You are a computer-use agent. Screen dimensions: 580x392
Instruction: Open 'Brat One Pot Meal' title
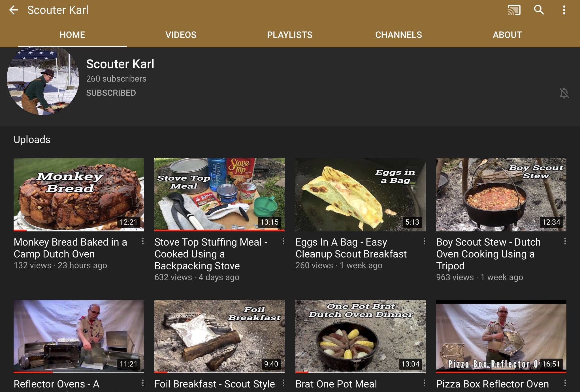336,384
